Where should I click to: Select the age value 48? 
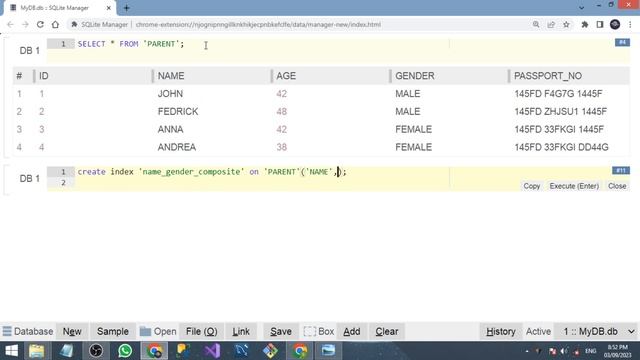pos(282,111)
